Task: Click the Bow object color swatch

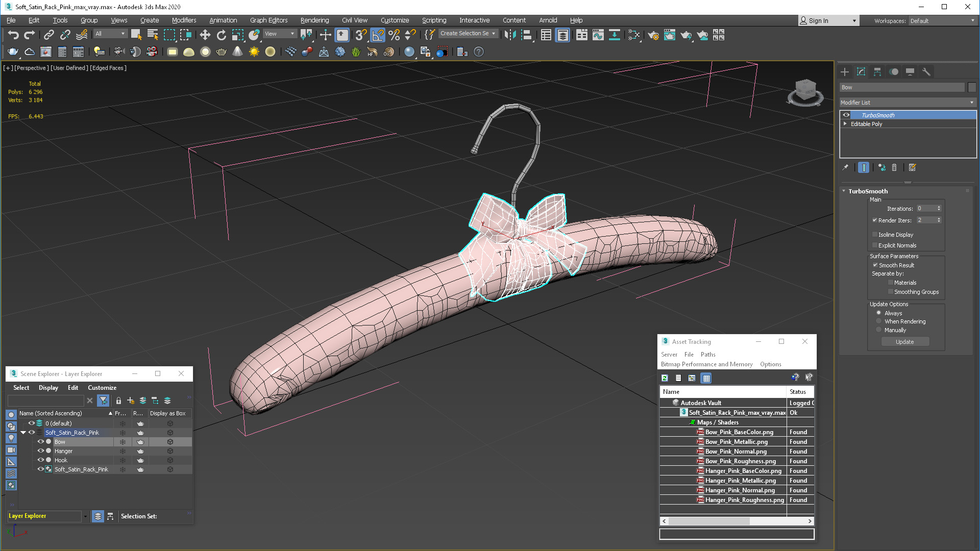Action: click(x=972, y=87)
